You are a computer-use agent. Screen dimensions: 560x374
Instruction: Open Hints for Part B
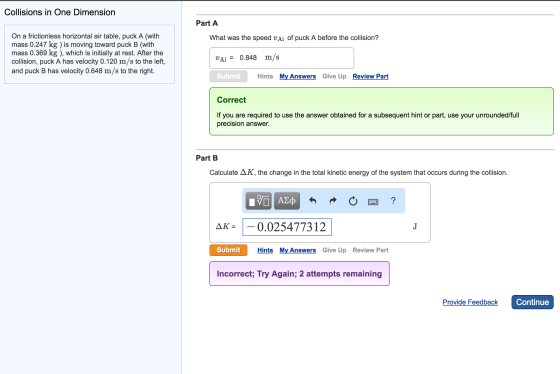coord(265,250)
